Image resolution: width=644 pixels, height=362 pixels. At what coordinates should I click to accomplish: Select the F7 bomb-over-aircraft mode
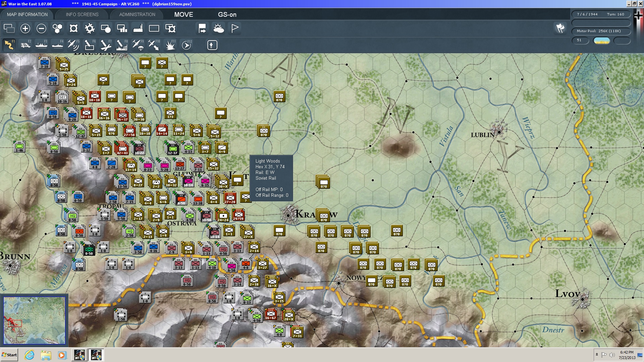tap(106, 45)
